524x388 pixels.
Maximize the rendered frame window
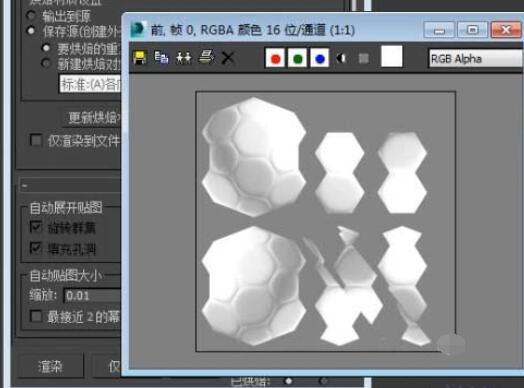pos(472,30)
